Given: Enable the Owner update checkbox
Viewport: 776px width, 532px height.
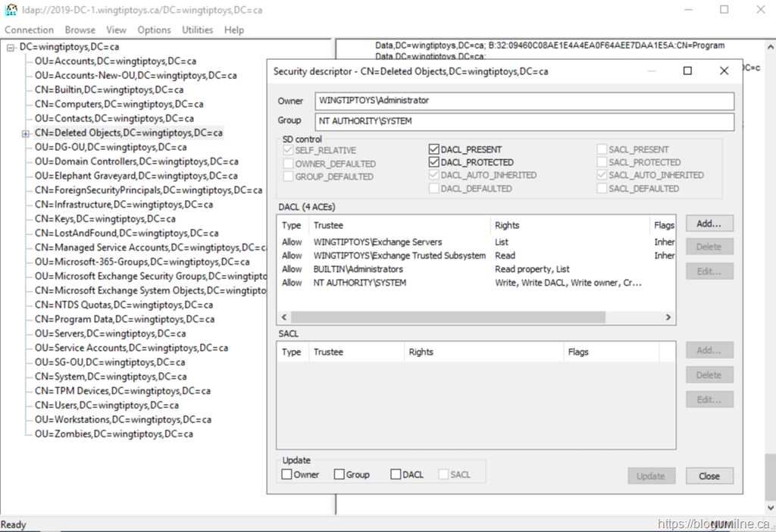Looking at the screenshot, I should 286,474.
